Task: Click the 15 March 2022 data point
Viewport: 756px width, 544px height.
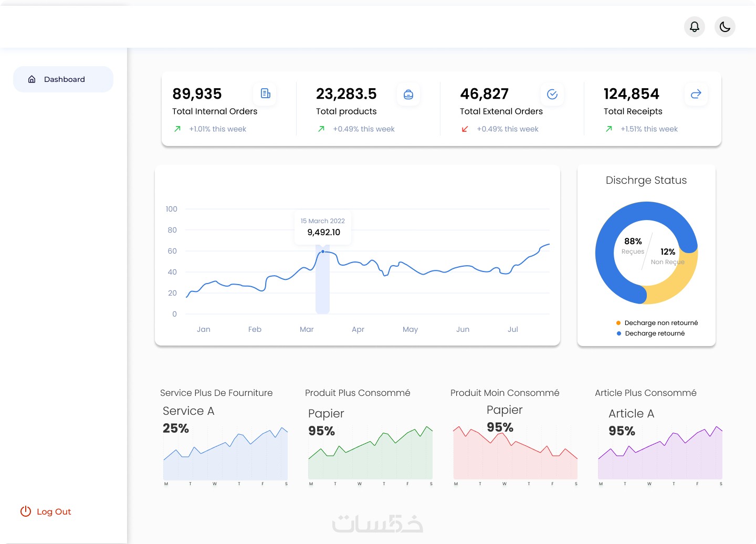Action: 323,252
